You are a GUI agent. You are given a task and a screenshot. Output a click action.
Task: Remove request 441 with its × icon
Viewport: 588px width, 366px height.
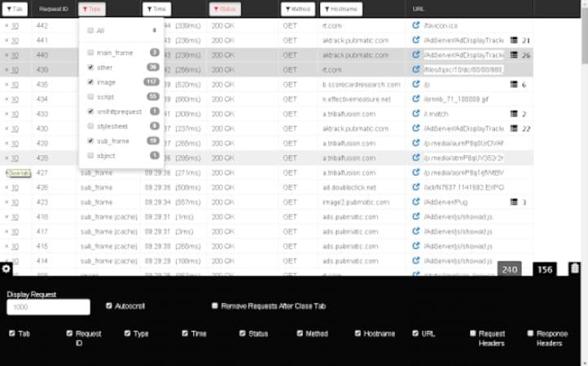pyautogui.click(x=7, y=40)
